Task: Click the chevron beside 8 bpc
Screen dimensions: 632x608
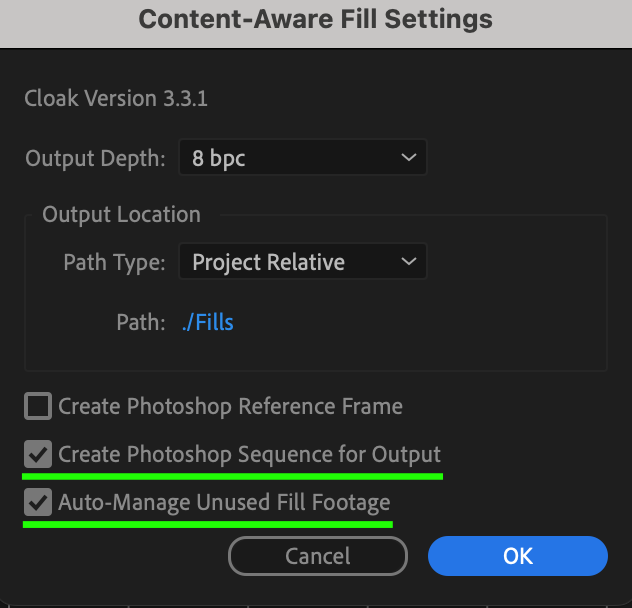Action: coord(407,158)
